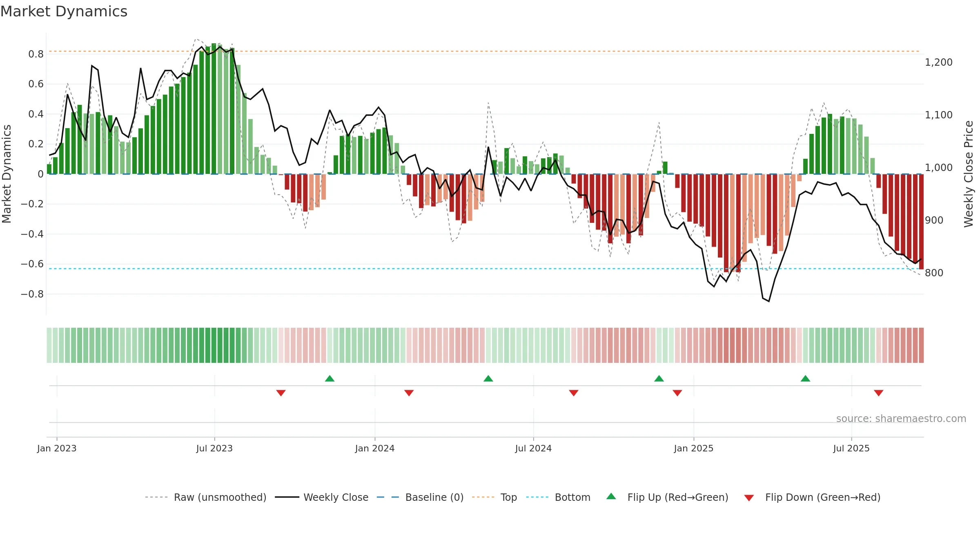Viewport: 980px width, 551px height.
Task: Click the cyan dotted Bottom threshold line
Action: coord(484,269)
